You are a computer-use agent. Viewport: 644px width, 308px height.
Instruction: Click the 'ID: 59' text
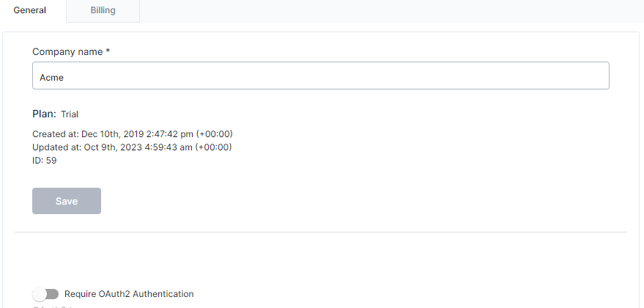[x=45, y=161]
